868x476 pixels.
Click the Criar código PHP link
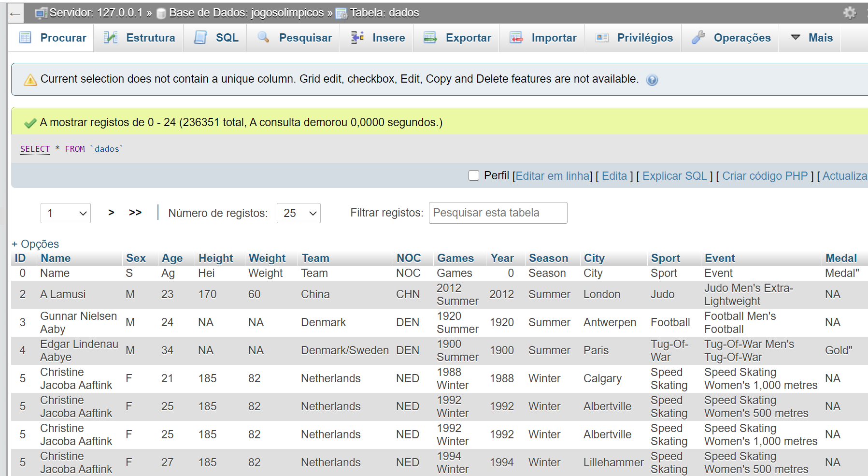pyautogui.click(x=765, y=176)
